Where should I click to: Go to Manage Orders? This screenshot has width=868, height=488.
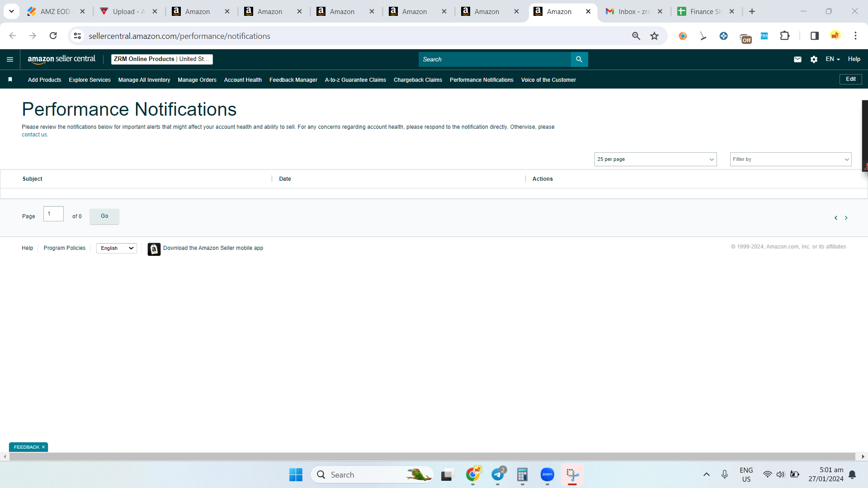coord(197,80)
